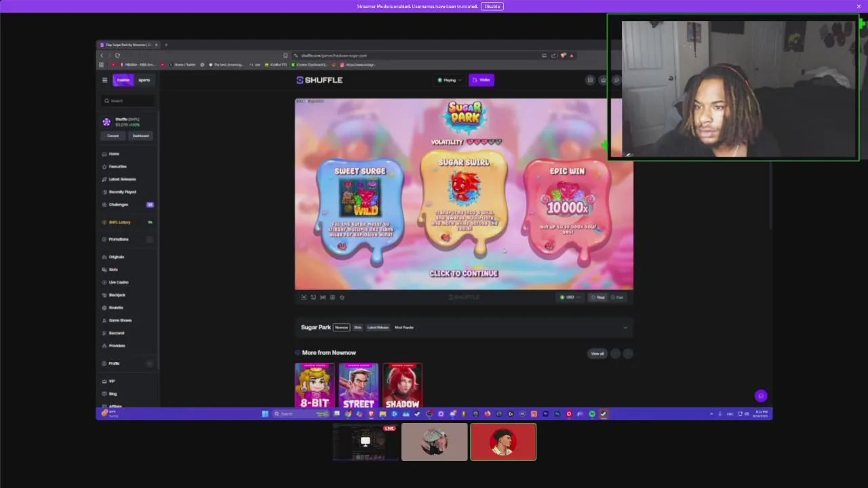
Task: Open the SHADOW game thumbnail
Action: pos(402,386)
